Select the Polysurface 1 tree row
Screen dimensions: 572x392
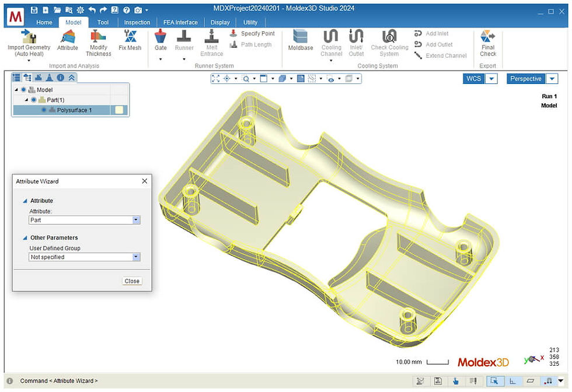pos(71,110)
